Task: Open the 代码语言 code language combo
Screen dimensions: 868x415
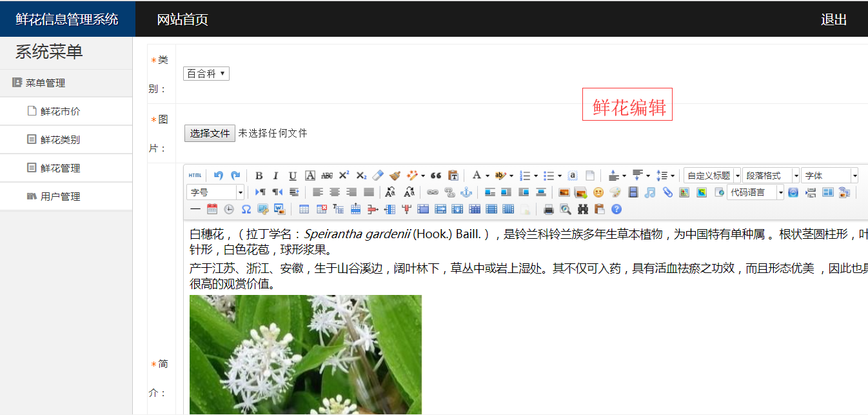Action: point(755,192)
